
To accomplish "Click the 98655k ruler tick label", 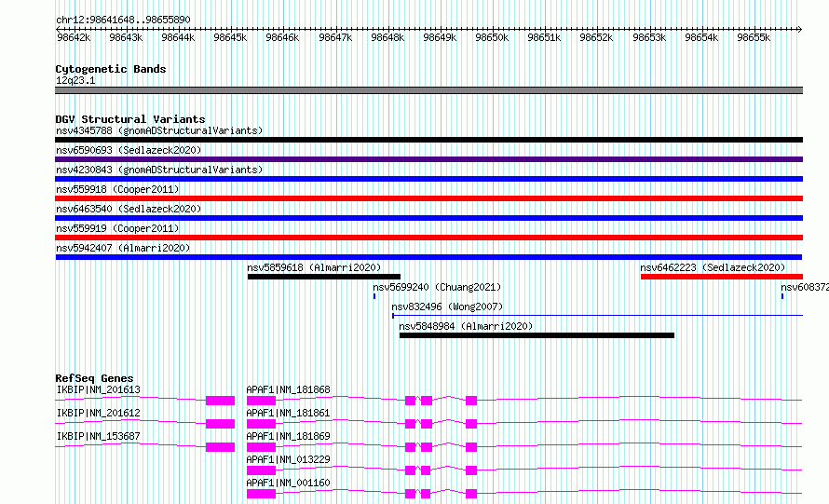I will (x=754, y=37).
